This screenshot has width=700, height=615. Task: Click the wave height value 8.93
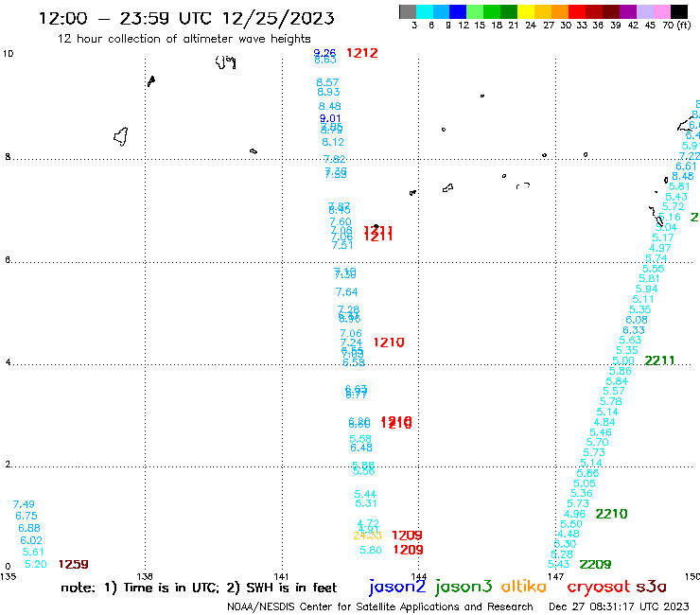click(328, 92)
